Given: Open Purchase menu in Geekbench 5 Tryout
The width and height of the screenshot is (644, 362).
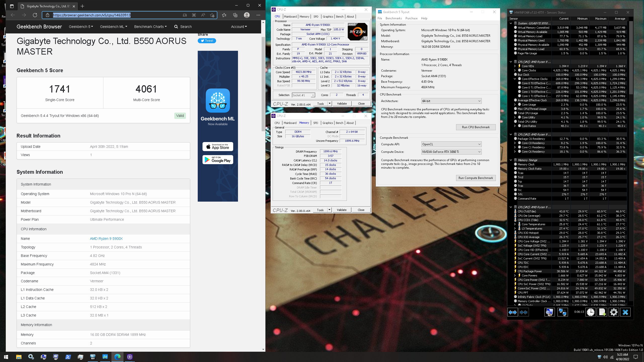Looking at the screenshot, I should [x=411, y=18].
